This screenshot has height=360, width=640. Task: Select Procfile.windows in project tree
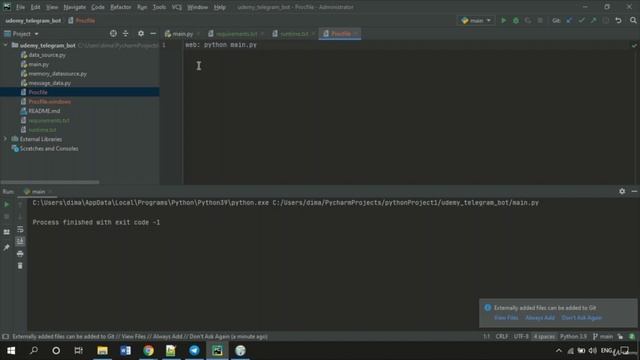(49, 102)
